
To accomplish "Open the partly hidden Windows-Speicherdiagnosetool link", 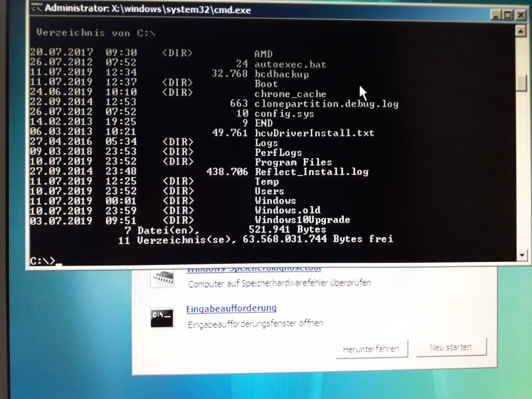I will click(254, 270).
